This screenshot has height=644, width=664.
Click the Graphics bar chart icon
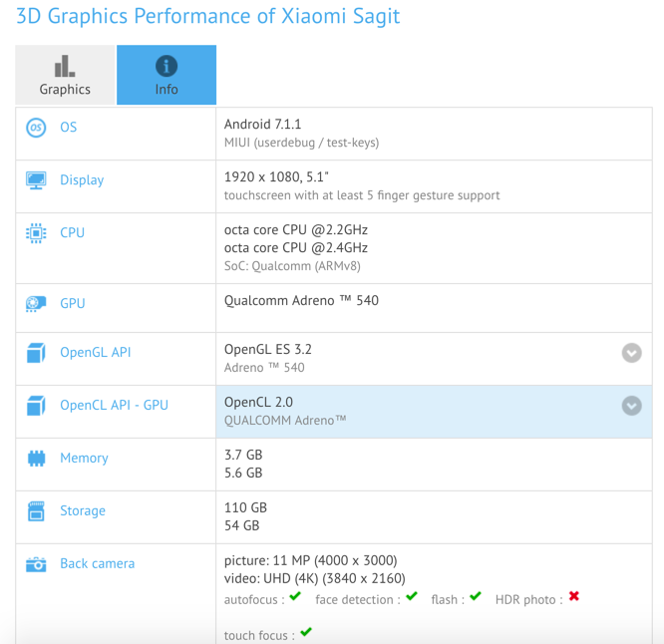(65, 66)
